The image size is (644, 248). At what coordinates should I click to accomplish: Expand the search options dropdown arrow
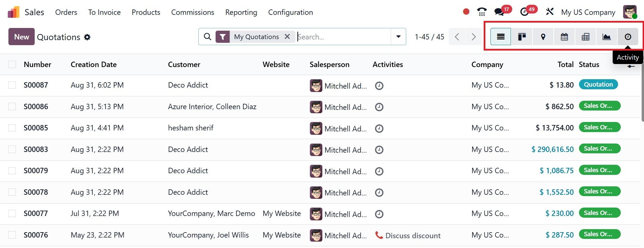pyautogui.click(x=398, y=37)
